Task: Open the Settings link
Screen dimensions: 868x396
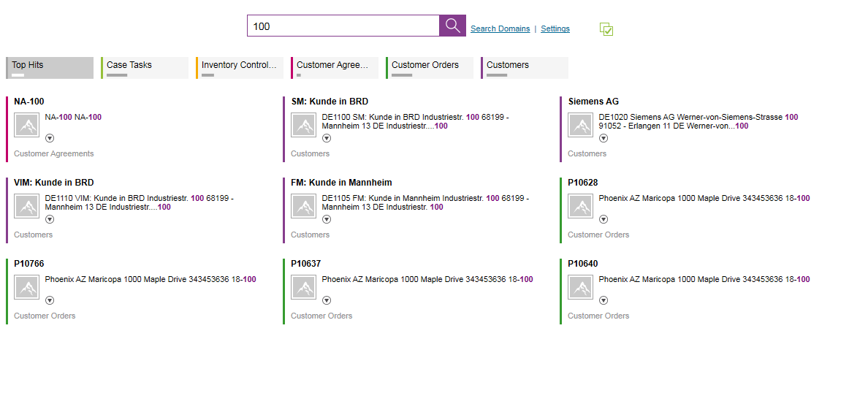Action: [555, 29]
